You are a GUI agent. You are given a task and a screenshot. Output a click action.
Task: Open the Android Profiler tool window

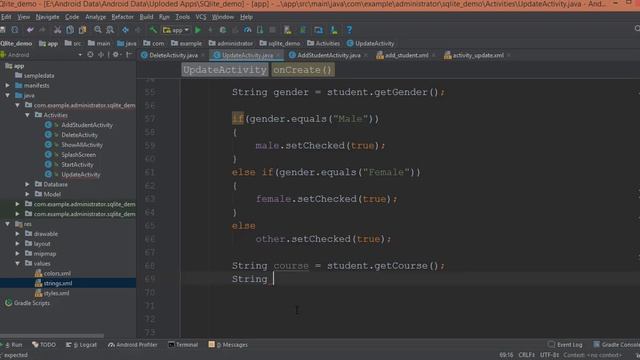pyautogui.click(x=133, y=345)
